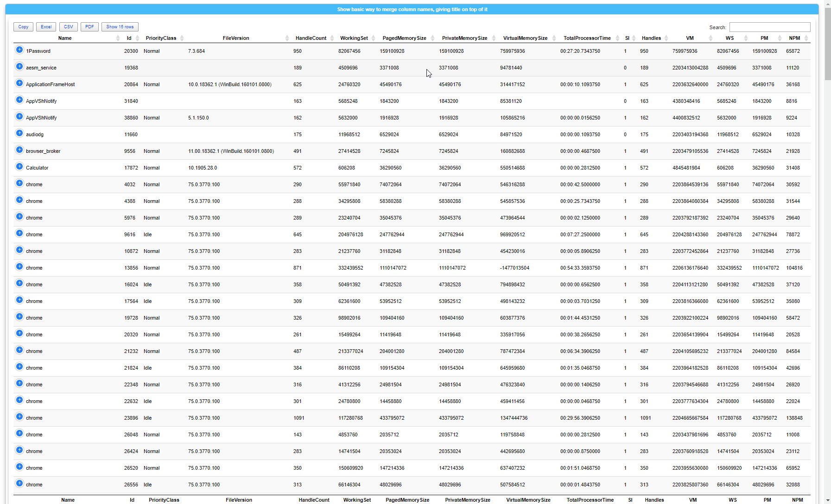Click the Search input field
Viewport: 831px width, 504px height.
(769, 27)
